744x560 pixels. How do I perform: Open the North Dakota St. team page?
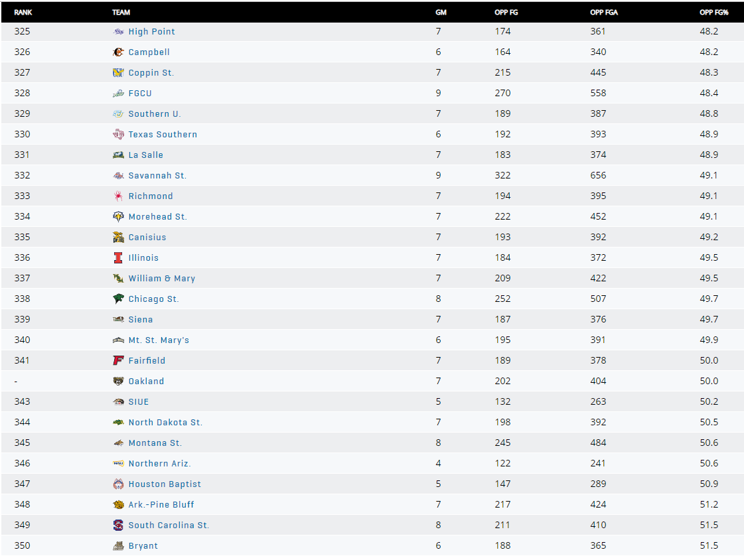tap(165, 423)
